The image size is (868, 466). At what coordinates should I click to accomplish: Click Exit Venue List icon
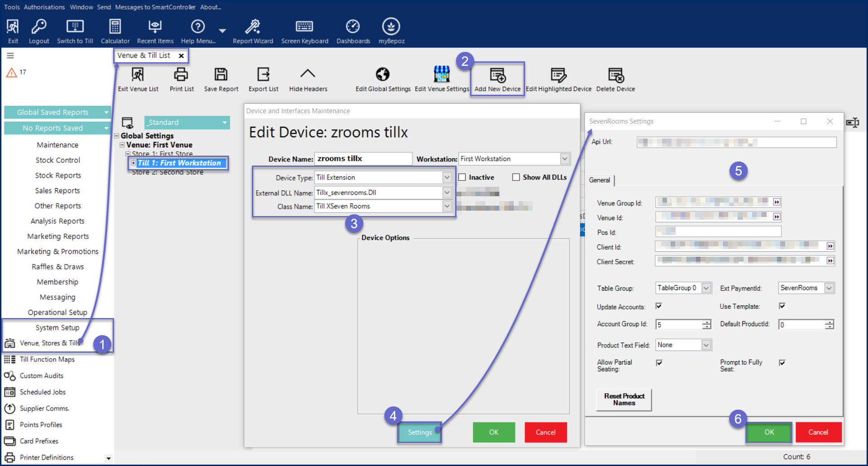tap(137, 74)
